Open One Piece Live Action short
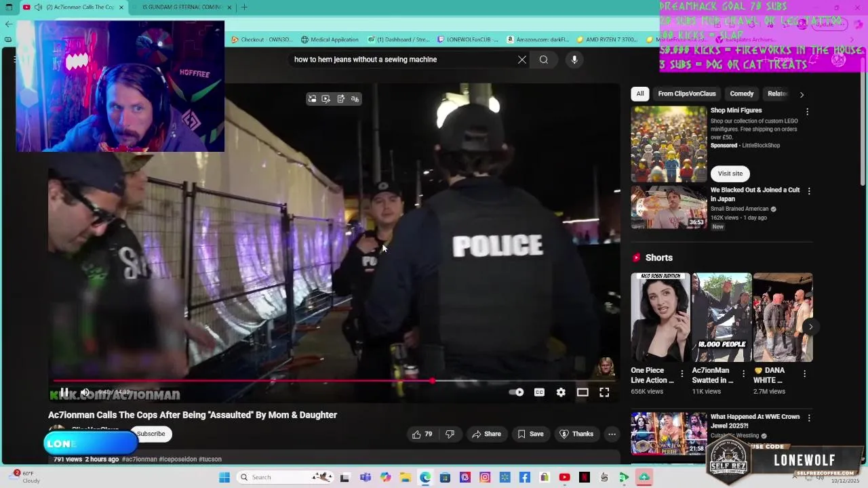 [x=660, y=317]
